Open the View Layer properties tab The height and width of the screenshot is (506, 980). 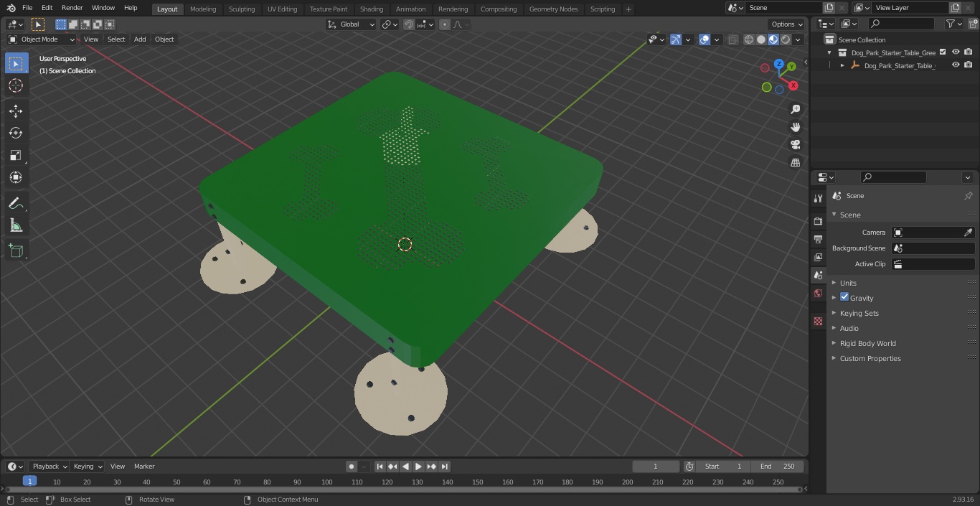[x=818, y=258]
